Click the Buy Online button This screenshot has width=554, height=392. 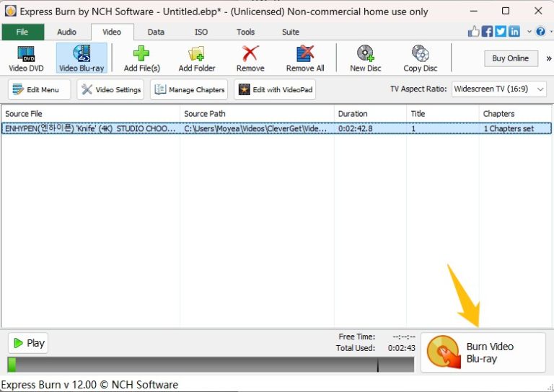point(511,58)
